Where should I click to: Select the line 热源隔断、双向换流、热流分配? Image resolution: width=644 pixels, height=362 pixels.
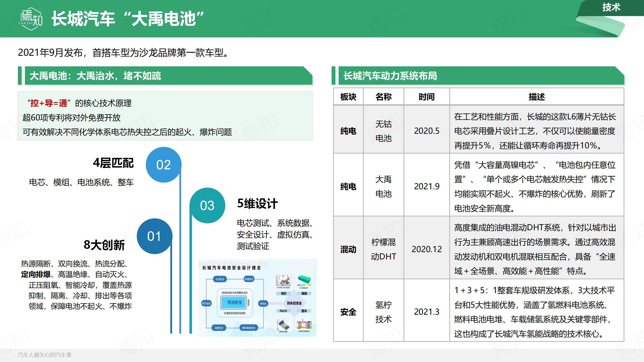(75, 264)
